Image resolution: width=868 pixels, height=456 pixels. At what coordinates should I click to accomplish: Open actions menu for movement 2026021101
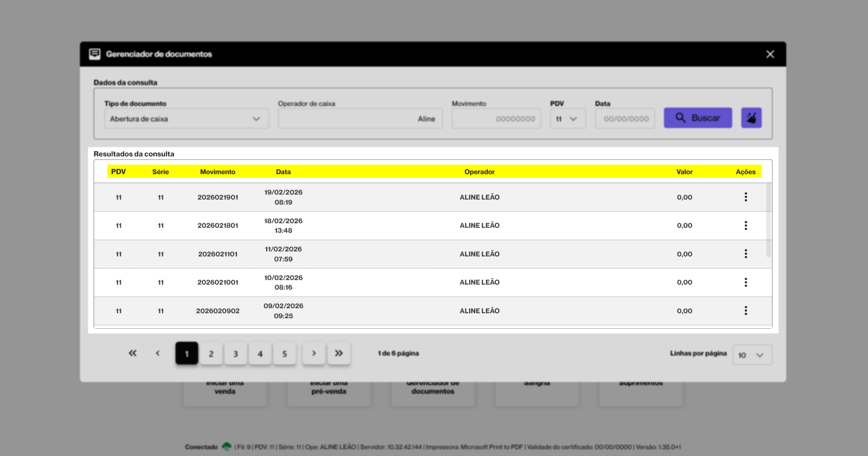(x=746, y=254)
